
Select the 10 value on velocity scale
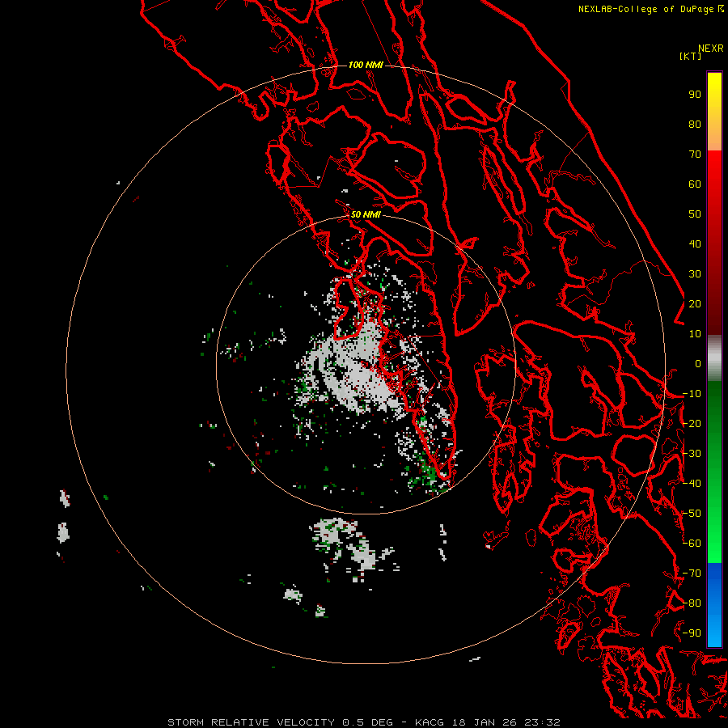pos(695,334)
